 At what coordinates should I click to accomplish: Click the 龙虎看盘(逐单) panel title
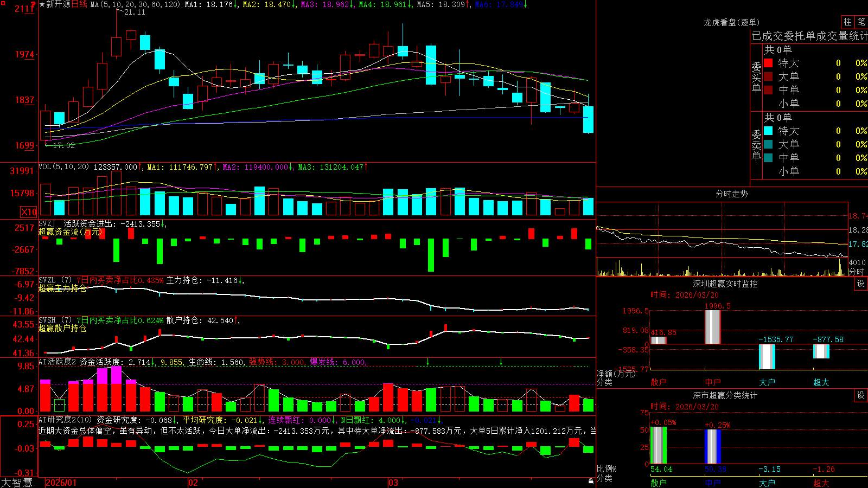coord(731,22)
